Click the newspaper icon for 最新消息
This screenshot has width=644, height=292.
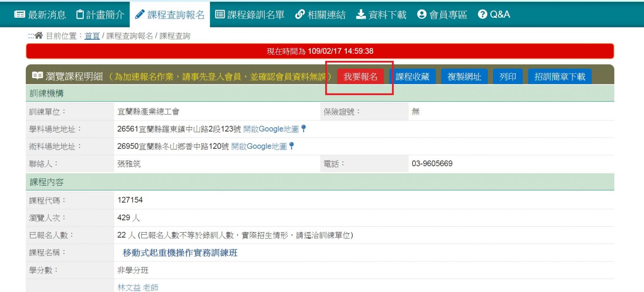coord(19,14)
